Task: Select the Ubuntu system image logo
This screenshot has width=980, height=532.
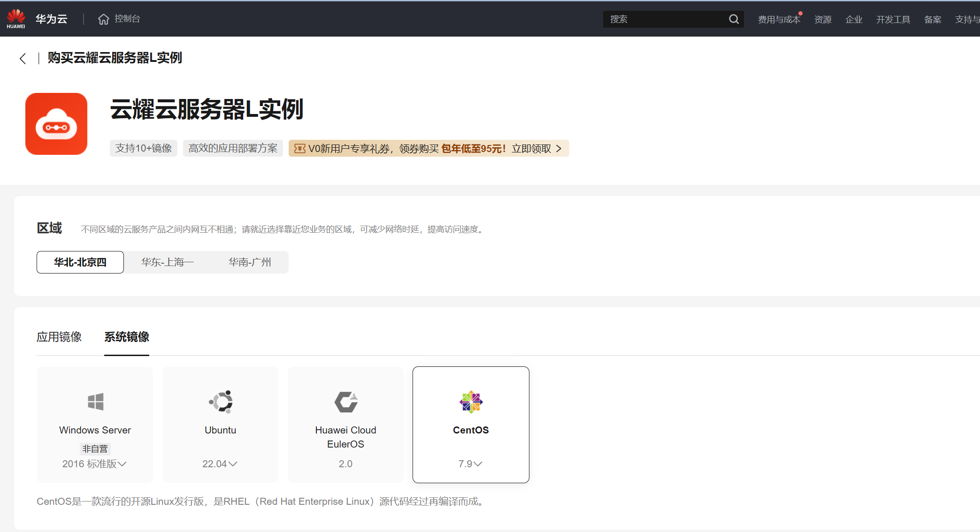Action: [x=220, y=401]
